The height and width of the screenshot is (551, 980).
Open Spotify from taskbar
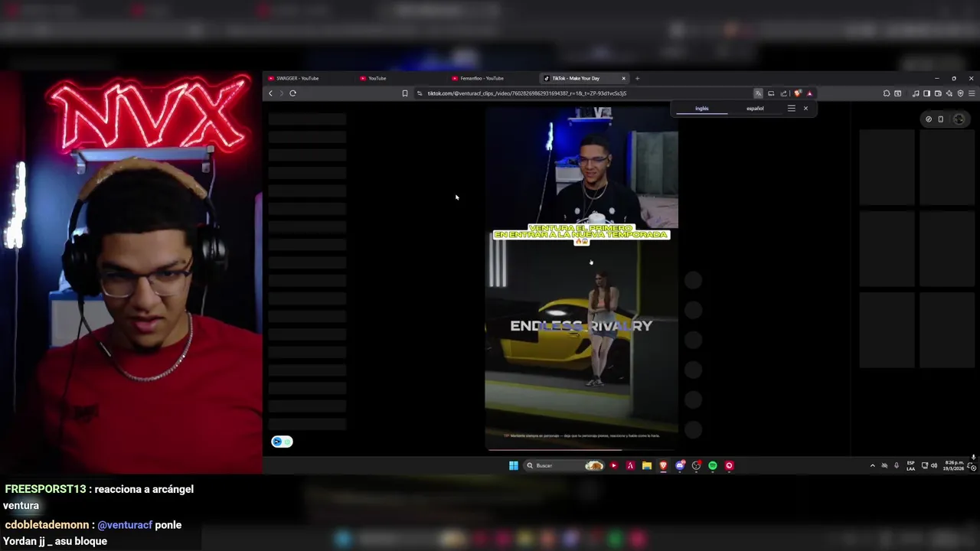pyautogui.click(x=713, y=465)
